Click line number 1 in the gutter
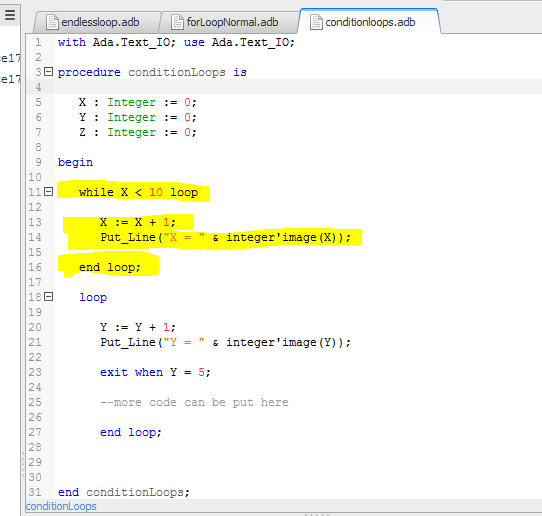Image resolution: width=542 pixels, height=516 pixels. [x=38, y=42]
